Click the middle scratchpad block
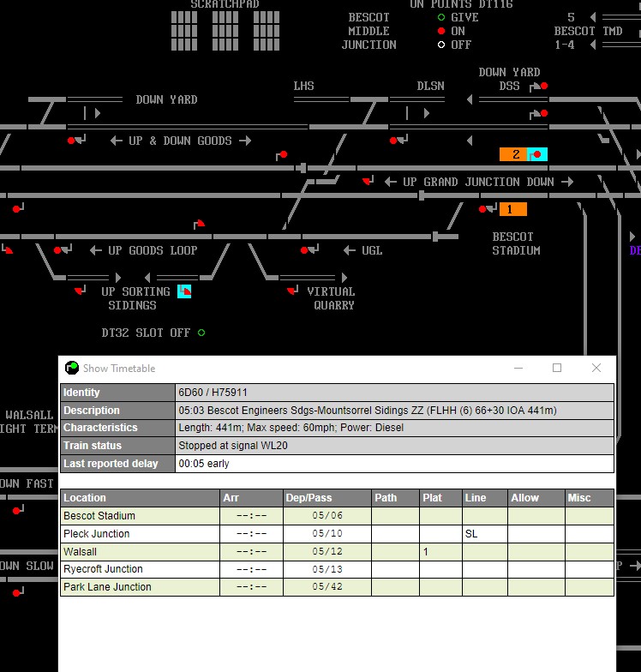 [x=225, y=31]
